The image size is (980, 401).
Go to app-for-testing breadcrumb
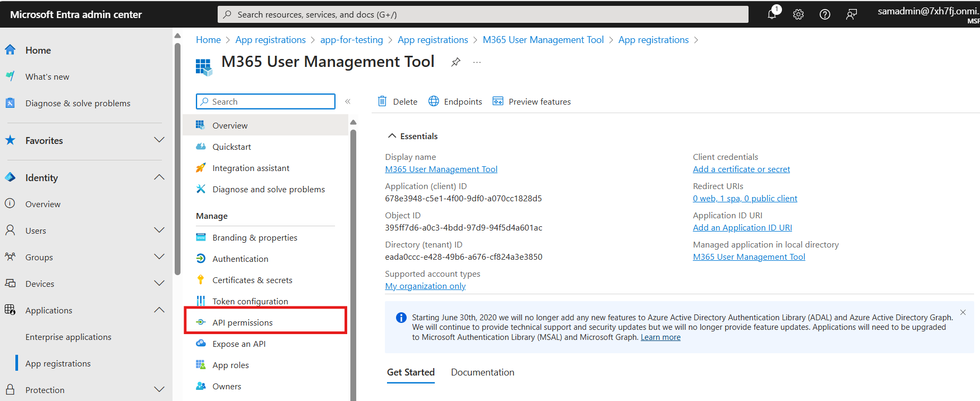[x=351, y=40]
